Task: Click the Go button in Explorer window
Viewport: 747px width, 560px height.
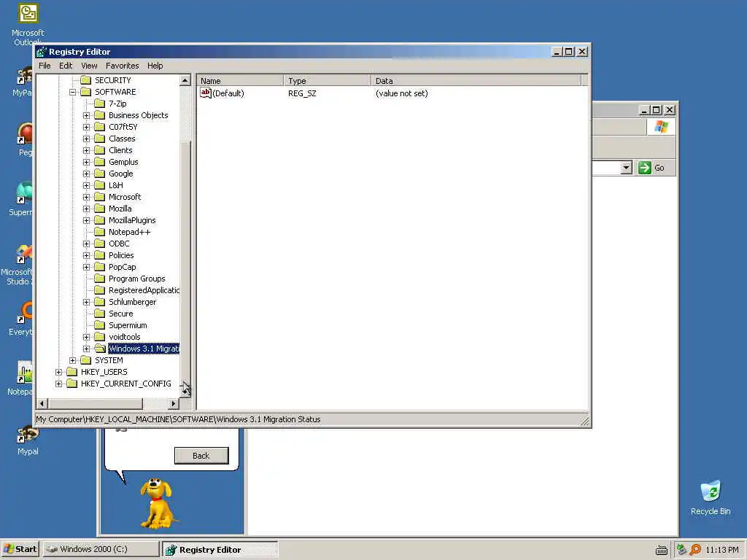Action: 651,168
